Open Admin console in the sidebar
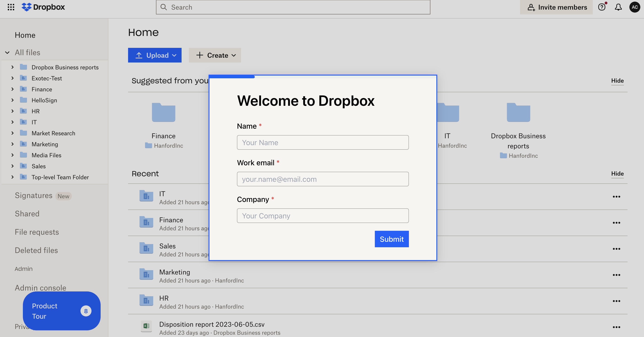Viewport: 644px width, 337px height. point(40,288)
